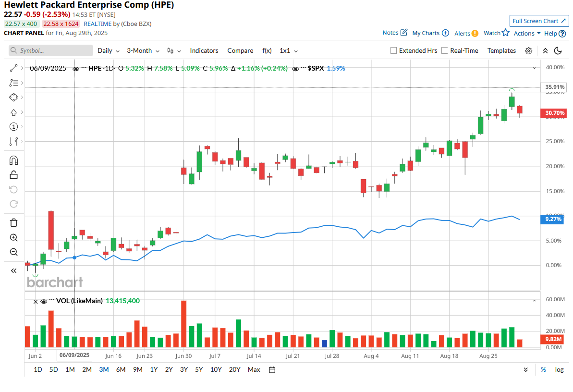Remove the VOL indicator with X
573x392 pixels.
(x=36, y=302)
